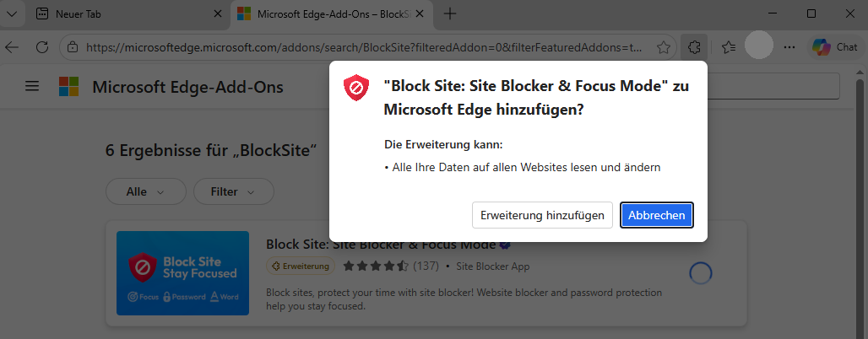Open the hamburger navigation menu

32,87
